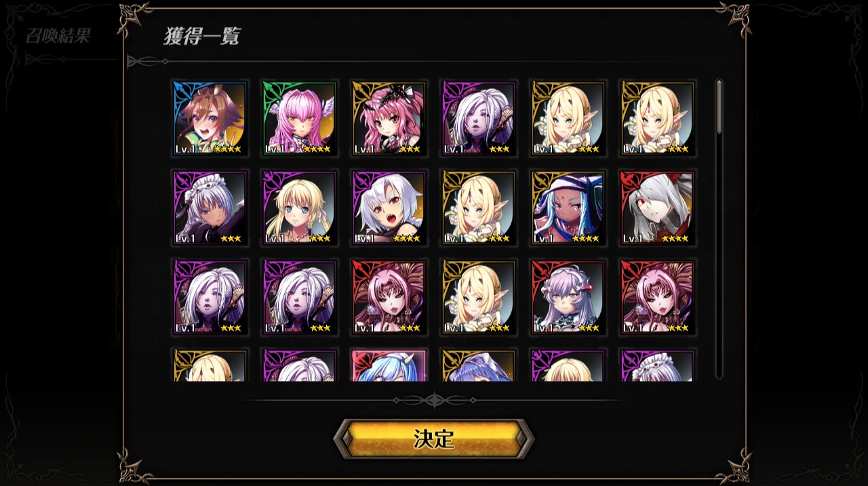868x486 pixels.
Task: Open the pink-haired character in the green frame
Action: [300, 119]
